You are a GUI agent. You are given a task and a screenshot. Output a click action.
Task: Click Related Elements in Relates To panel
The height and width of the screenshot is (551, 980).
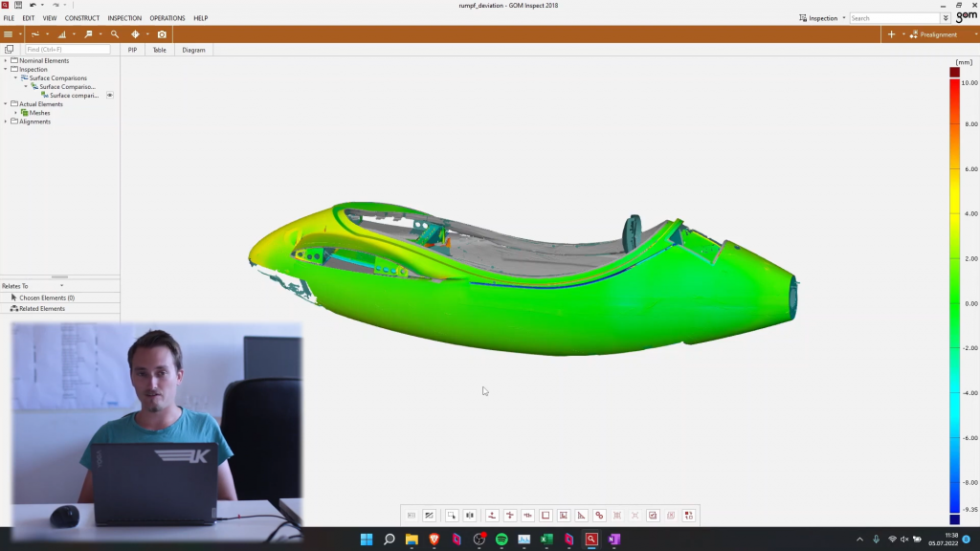pos(41,309)
